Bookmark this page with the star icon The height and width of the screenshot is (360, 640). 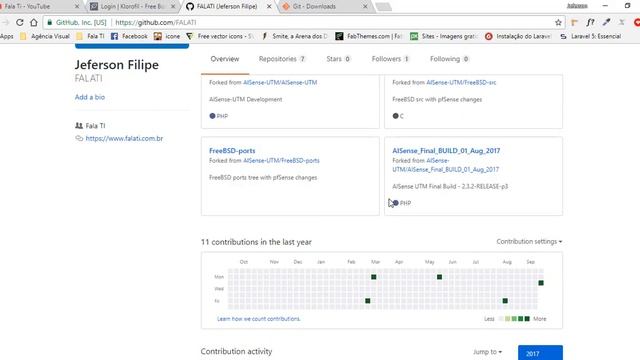[x=558, y=22]
